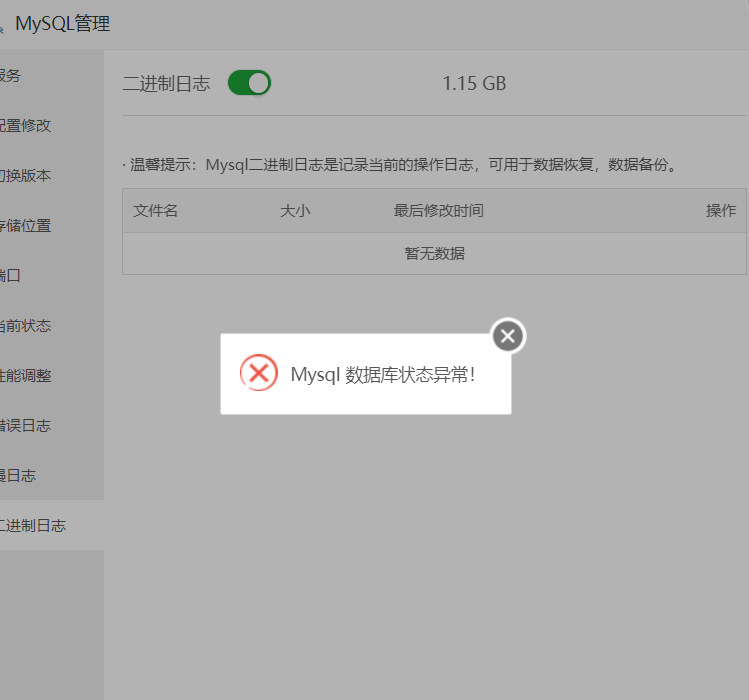Select the 二进制日志 sidebar tab

coord(52,526)
